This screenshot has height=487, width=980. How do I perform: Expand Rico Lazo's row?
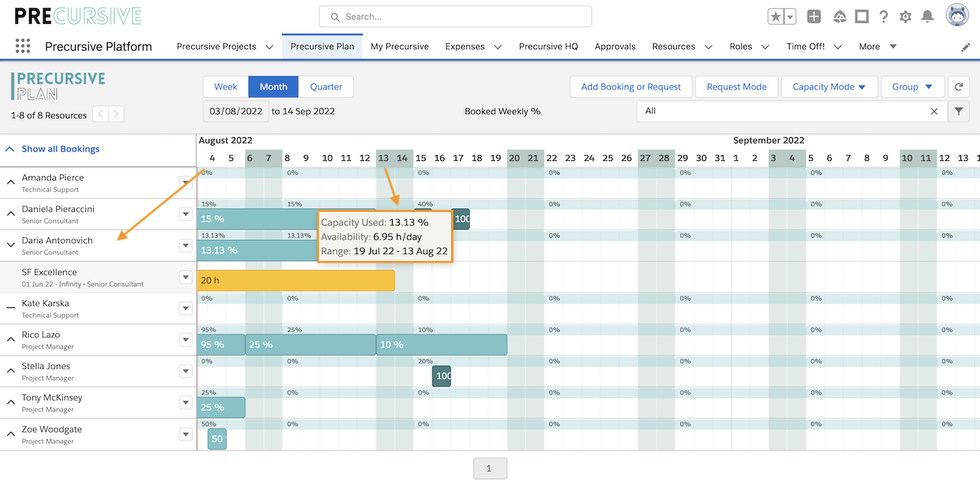click(x=10, y=339)
